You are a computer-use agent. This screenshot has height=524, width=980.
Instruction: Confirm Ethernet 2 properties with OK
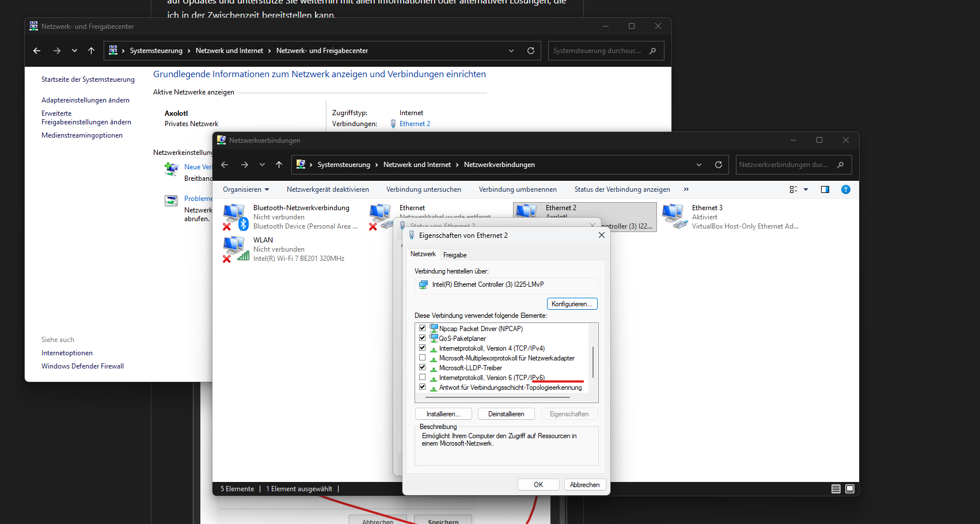538,485
